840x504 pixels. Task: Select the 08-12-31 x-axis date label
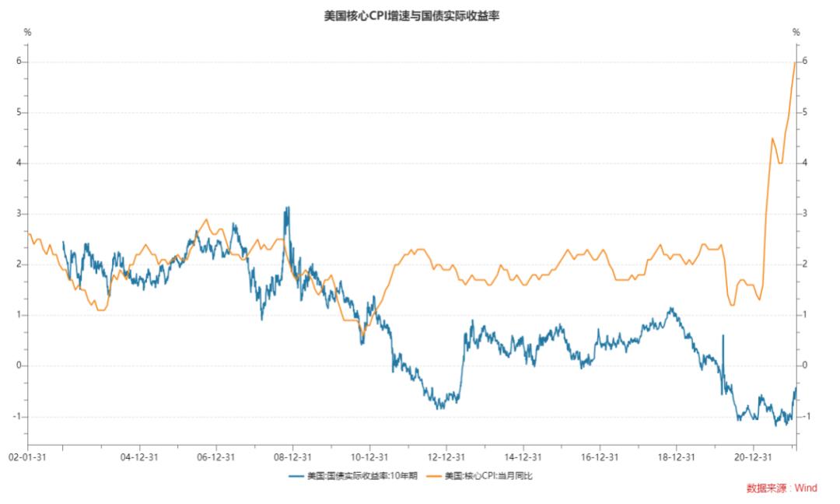(292, 457)
